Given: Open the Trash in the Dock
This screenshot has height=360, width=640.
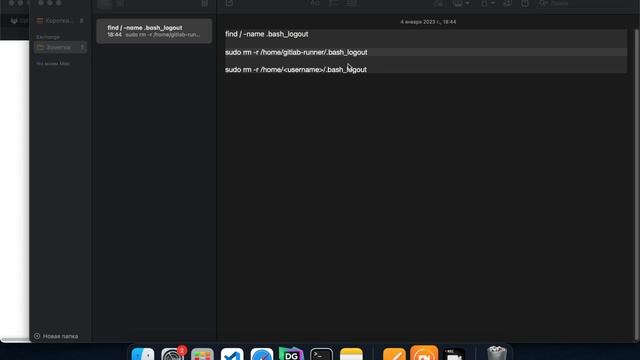Looking at the screenshot, I should click(x=497, y=353).
